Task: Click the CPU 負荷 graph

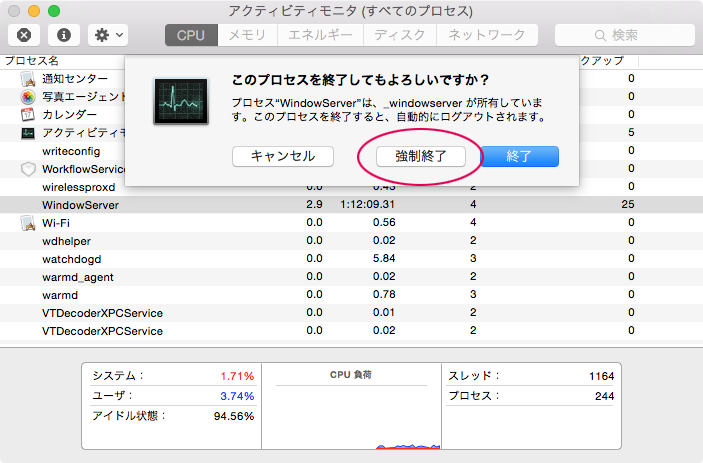Action: (352, 417)
